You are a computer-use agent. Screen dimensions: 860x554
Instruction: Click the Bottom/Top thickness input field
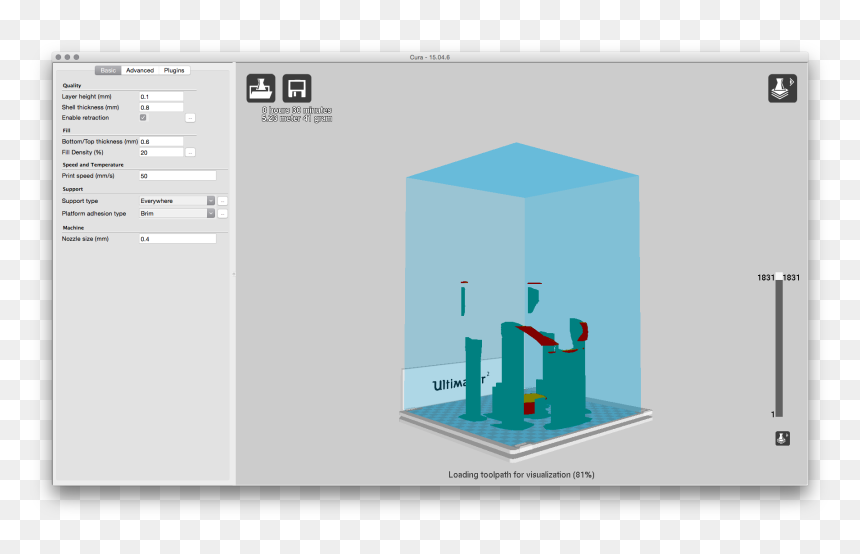point(161,142)
